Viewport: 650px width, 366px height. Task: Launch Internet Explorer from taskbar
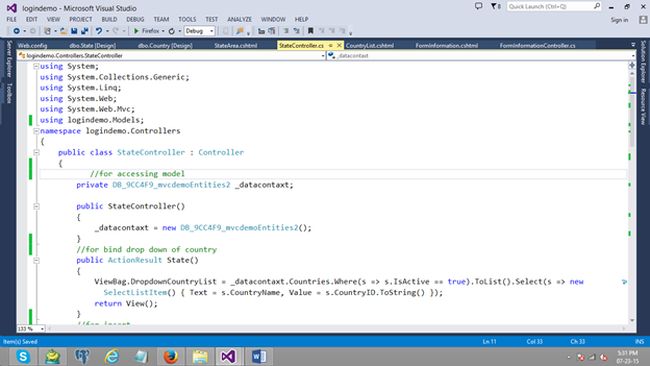point(112,356)
